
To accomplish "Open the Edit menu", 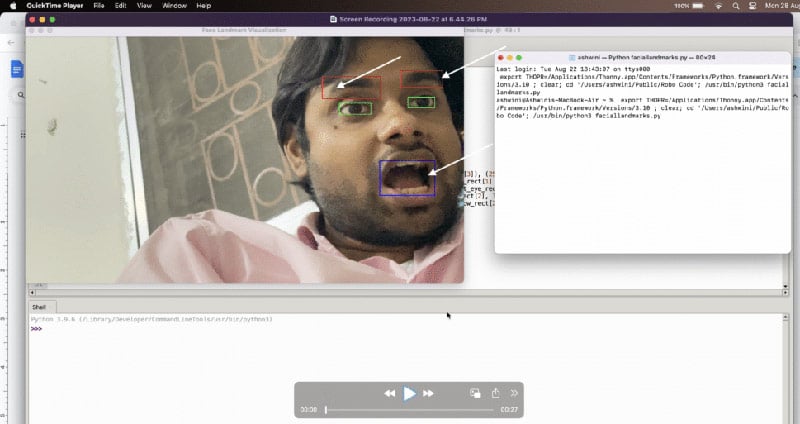I will pyautogui.click(x=121, y=6).
